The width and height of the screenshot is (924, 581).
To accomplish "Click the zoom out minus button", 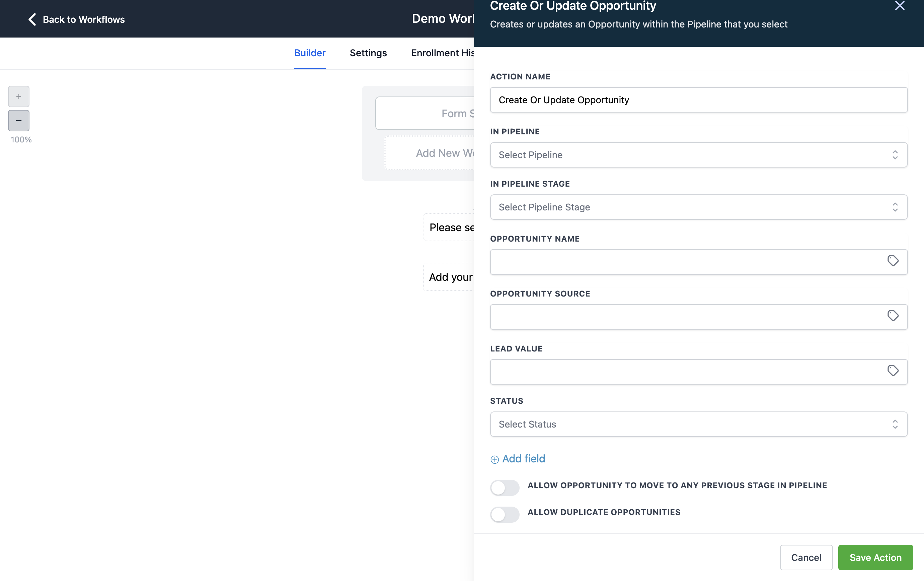I will [18, 121].
